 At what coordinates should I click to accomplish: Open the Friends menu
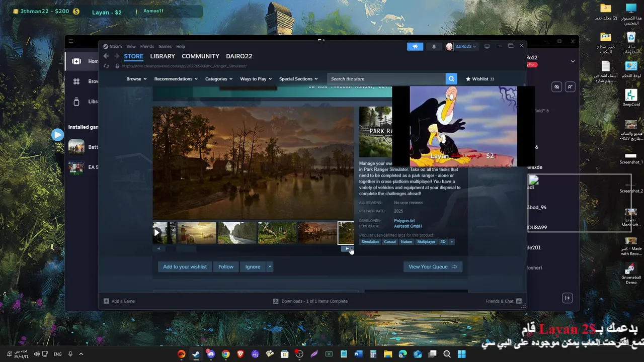click(x=147, y=46)
